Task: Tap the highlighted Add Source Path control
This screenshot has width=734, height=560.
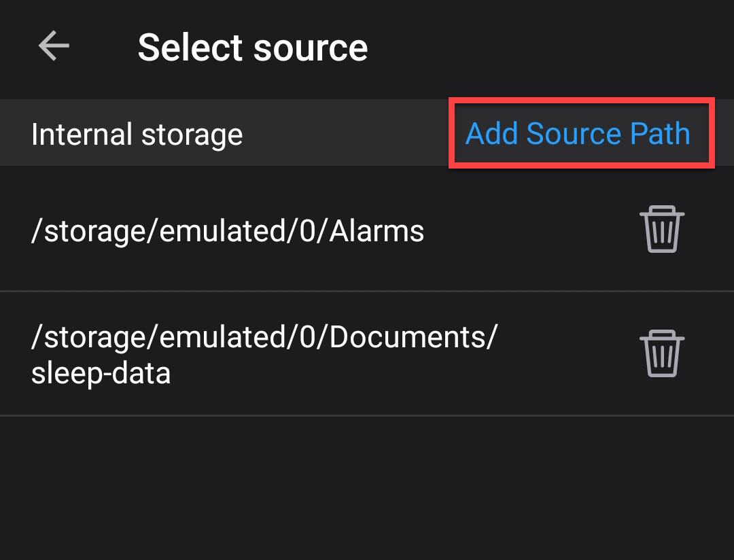Action: coord(578,133)
